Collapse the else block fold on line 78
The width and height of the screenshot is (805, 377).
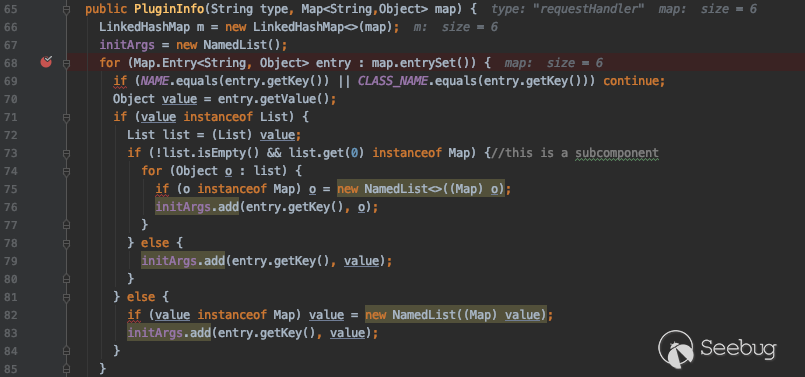66,243
